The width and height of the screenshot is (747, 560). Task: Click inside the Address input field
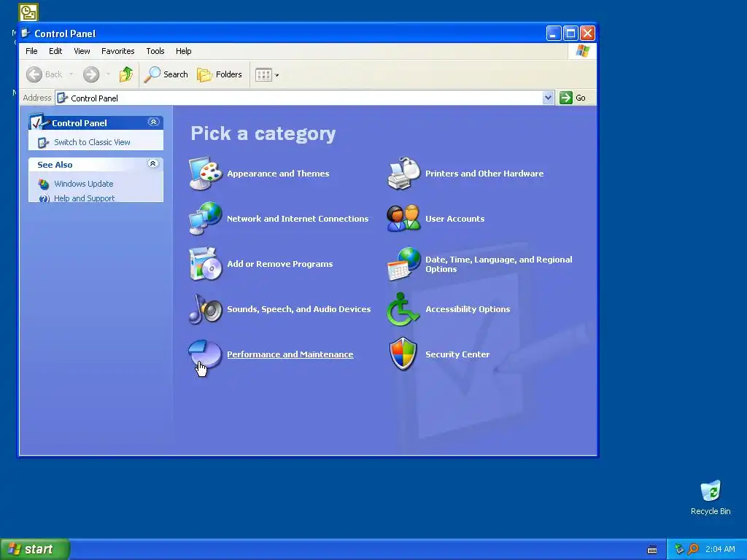tap(298, 98)
